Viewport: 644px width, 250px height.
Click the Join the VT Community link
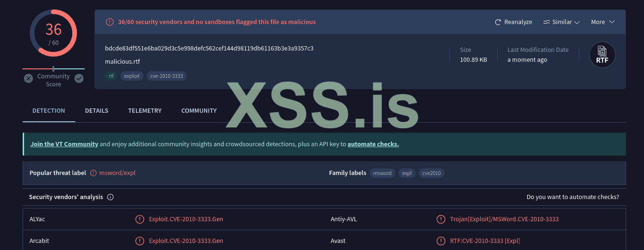(x=64, y=144)
